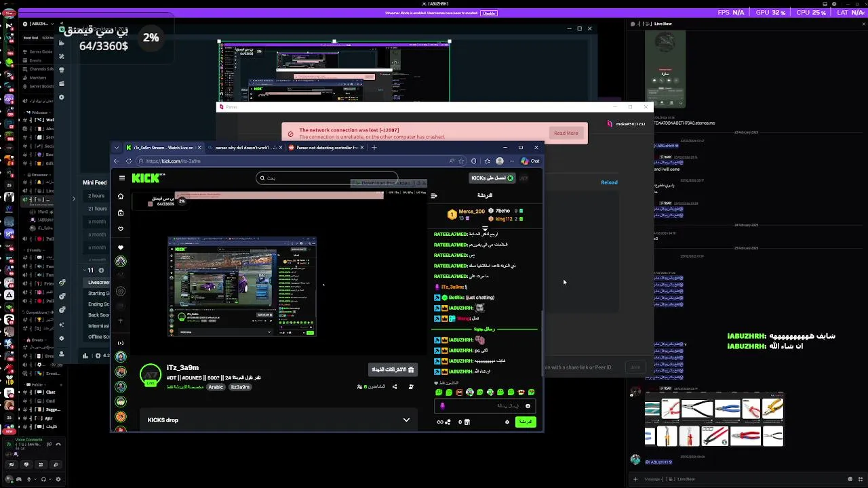Deafen with headphones icon in Discord

(x=43, y=479)
